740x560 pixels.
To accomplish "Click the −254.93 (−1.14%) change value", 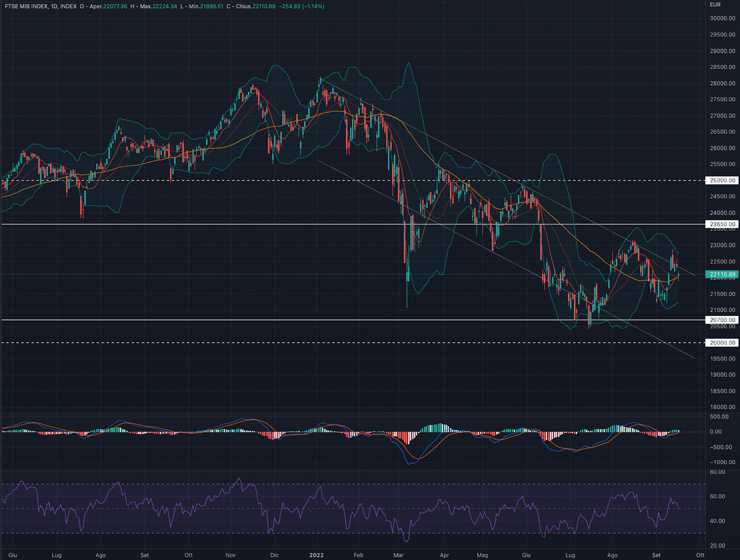I will click(302, 6).
